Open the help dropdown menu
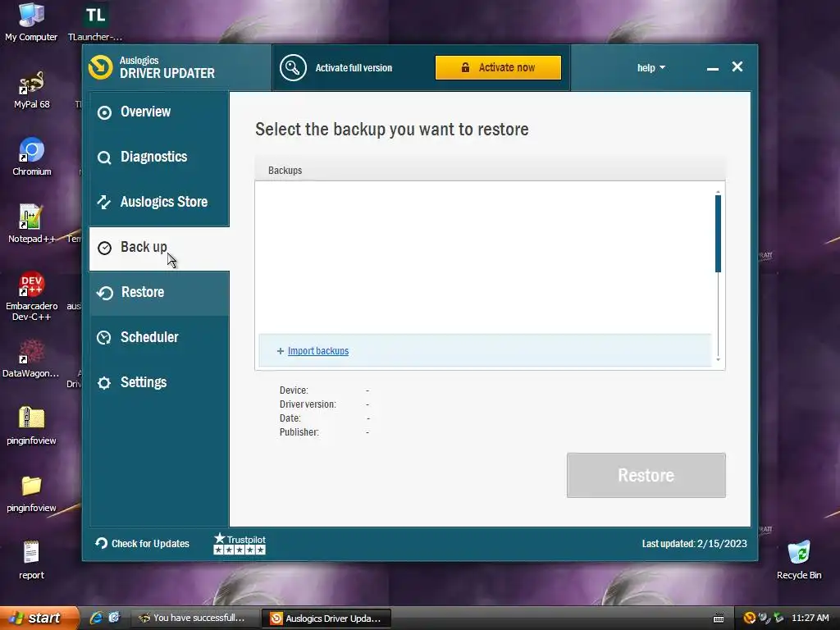Image resolution: width=840 pixels, height=630 pixels. (651, 68)
